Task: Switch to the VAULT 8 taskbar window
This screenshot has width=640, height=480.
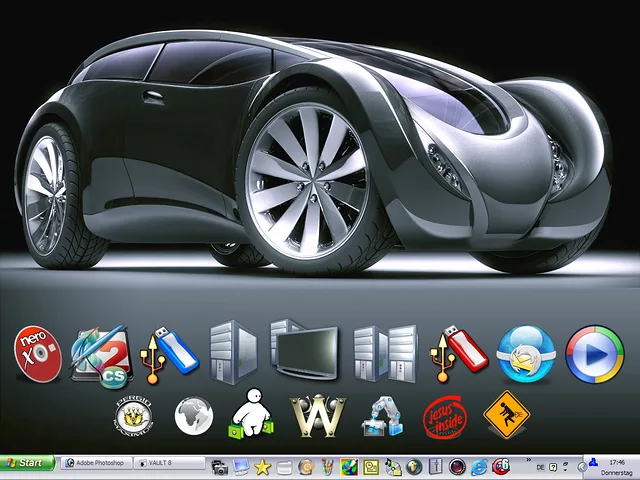Action: (169, 464)
